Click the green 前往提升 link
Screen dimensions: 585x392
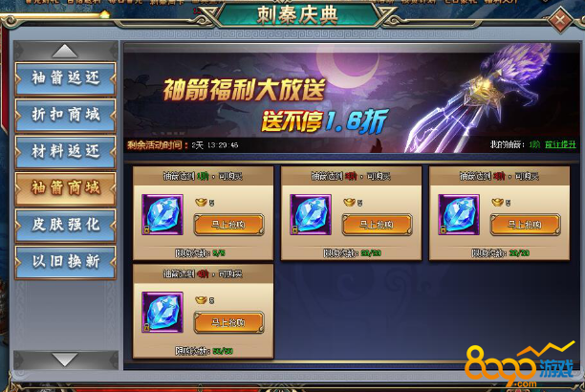tap(560, 144)
